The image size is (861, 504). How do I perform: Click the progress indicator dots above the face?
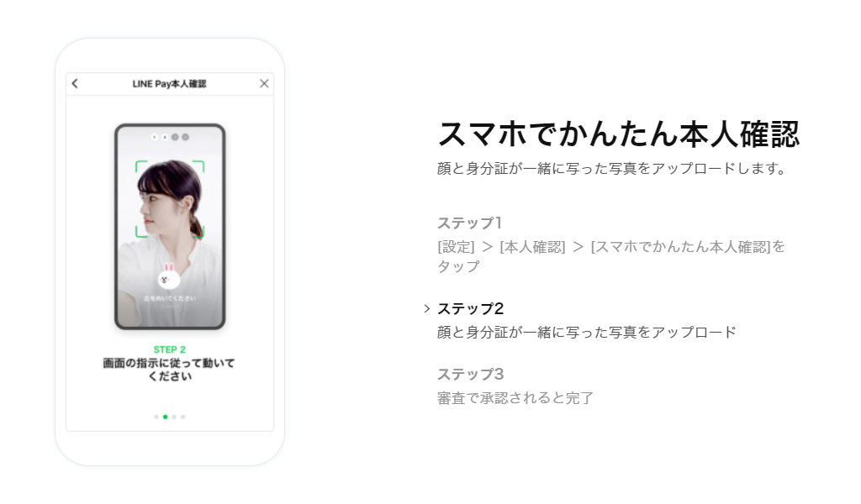170,137
